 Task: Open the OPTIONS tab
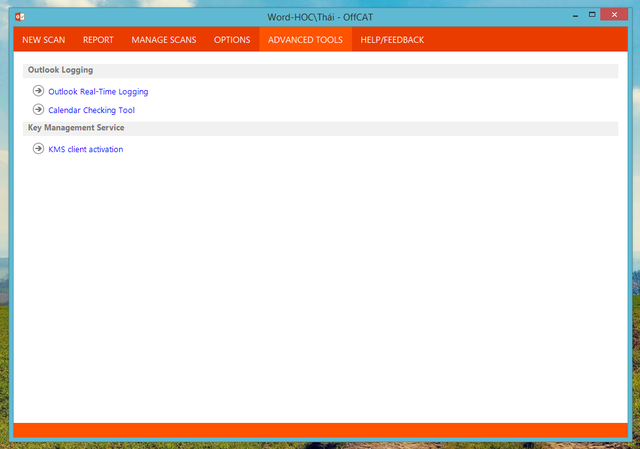[x=232, y=40]
